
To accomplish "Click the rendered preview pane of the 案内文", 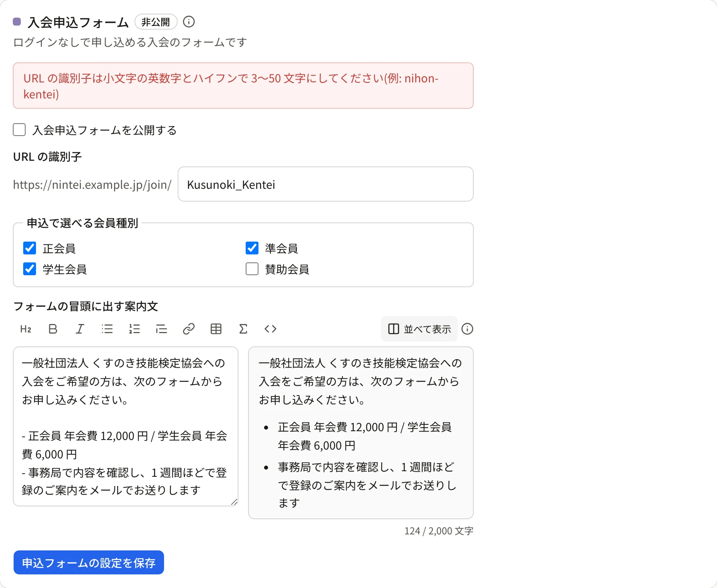I will coord(361,433).
